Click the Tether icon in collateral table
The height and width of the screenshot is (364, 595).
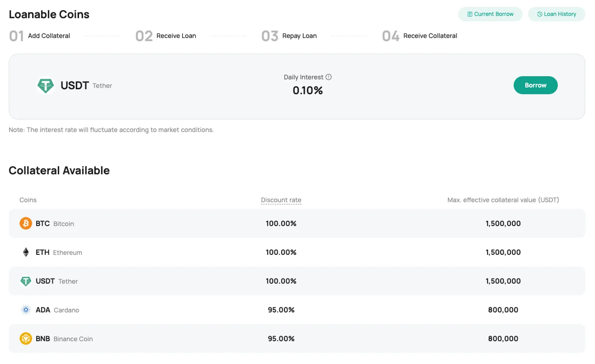(26, 281)
